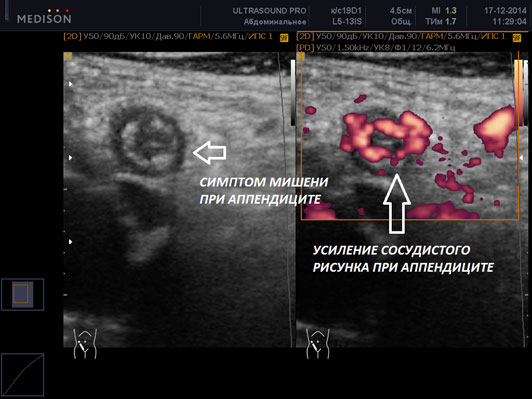Screen dimensions: 532x399
Task: Click the MI 1.3 index value
Action: pos(444,11)
